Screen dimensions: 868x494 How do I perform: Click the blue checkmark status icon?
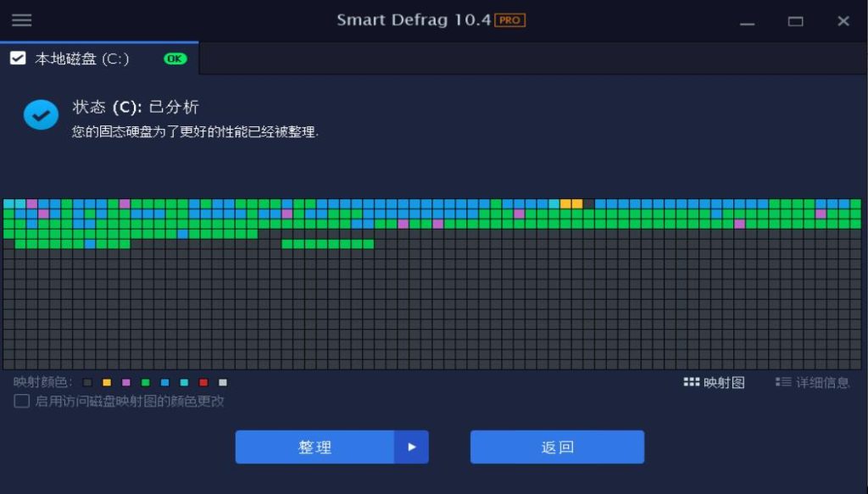click(41, 115)
